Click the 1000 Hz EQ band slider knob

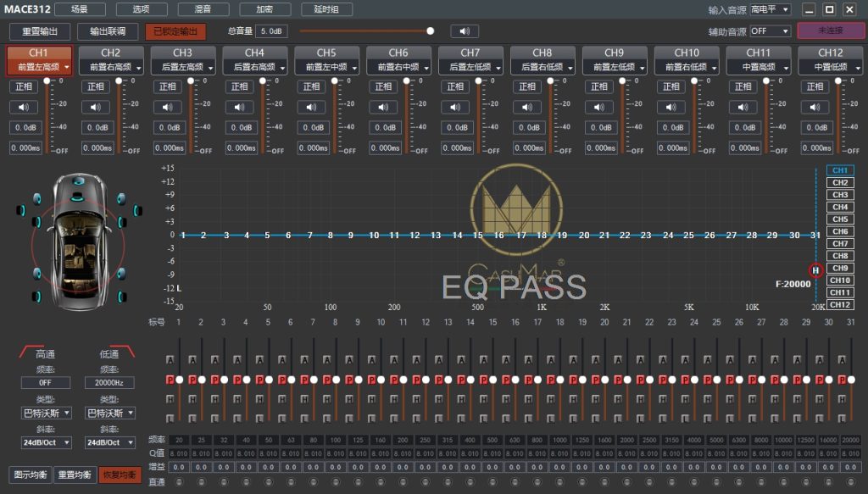pyautogui.click(x=560, y=380)
